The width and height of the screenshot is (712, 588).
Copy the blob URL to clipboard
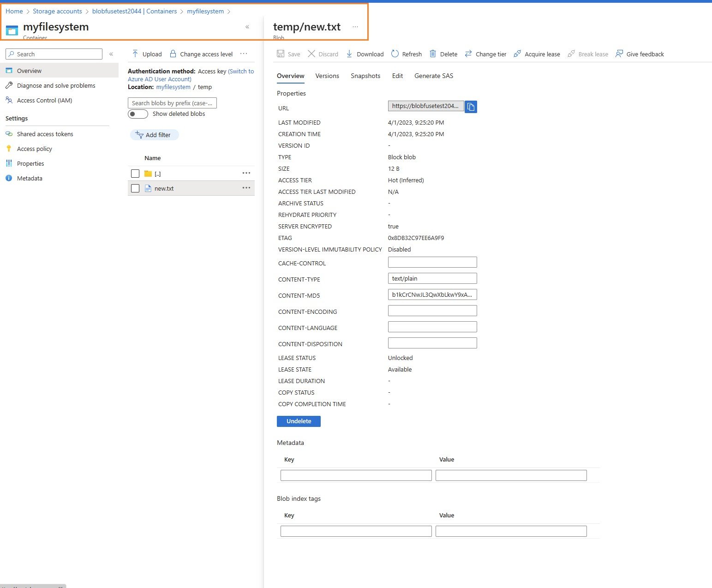471,107
